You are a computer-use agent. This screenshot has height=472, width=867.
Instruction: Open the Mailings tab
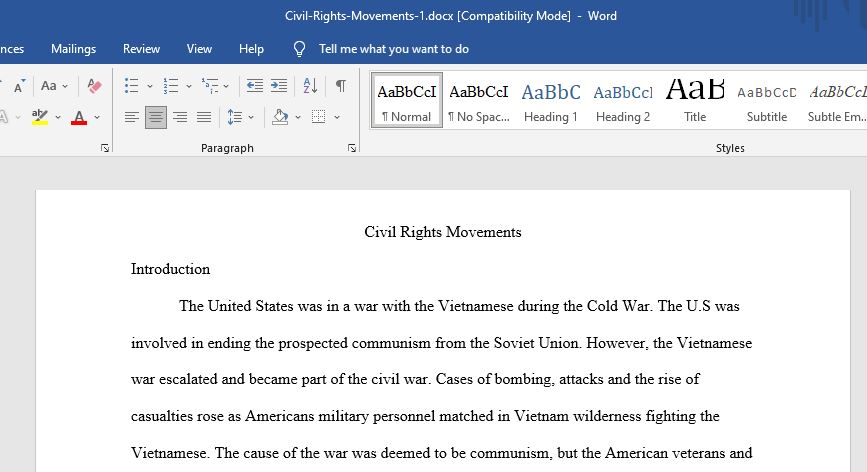(x=74, y=49)
